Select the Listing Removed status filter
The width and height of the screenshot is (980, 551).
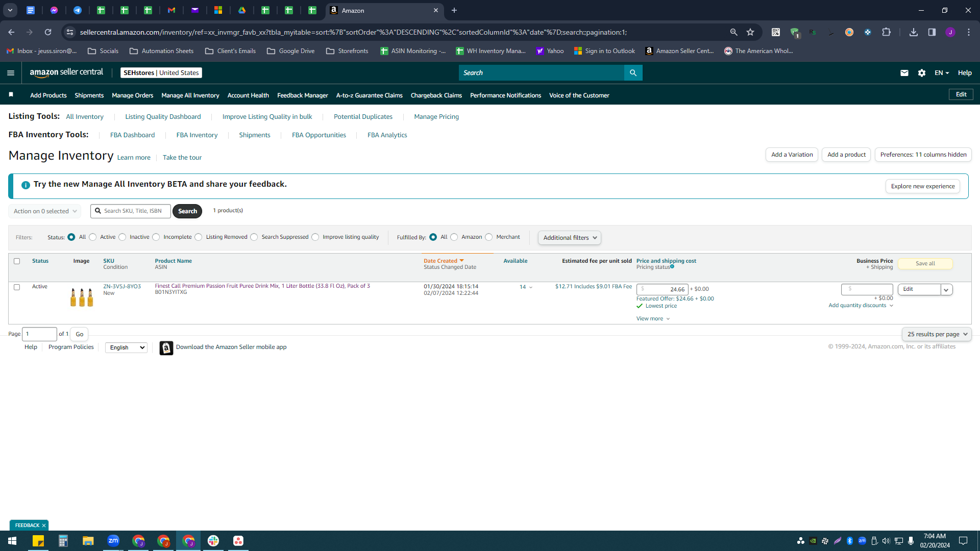coord(199,237)
